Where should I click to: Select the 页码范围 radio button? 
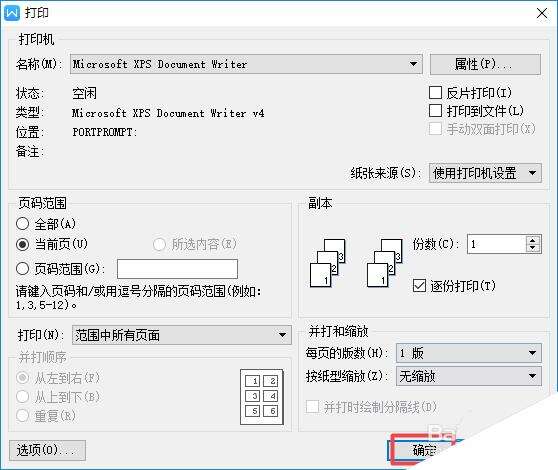click(22, 269)
